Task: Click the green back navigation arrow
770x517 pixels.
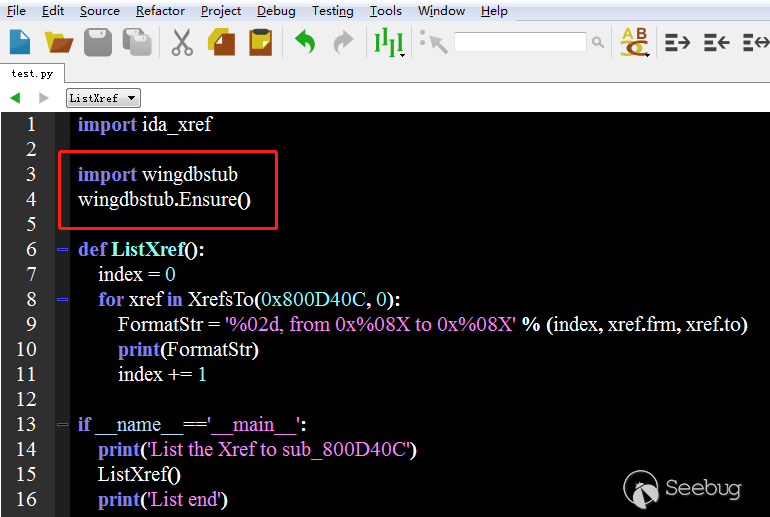Action: pos(15,98)
